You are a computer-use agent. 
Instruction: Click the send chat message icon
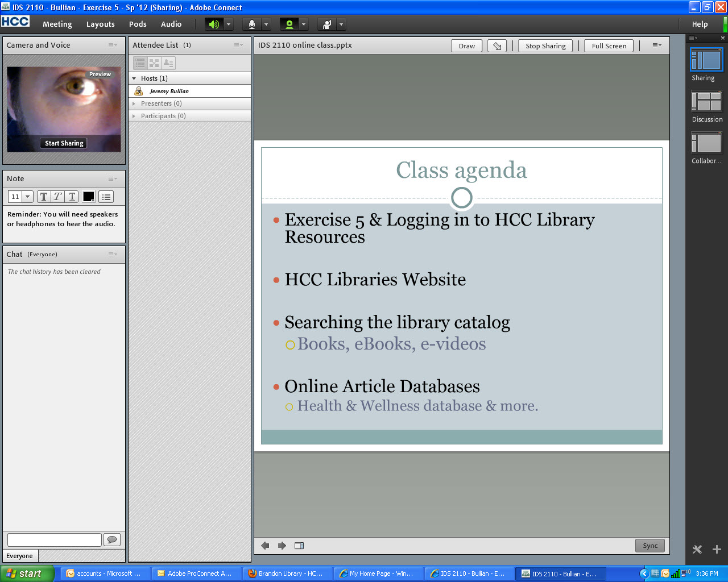click(x=112, y=539)
